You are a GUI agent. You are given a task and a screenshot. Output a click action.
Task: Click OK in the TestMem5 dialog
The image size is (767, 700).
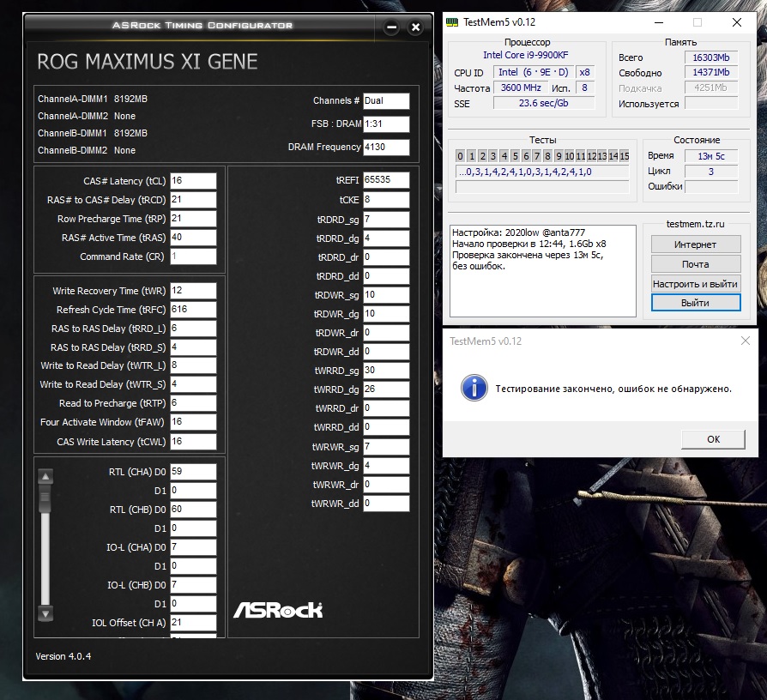713,439
